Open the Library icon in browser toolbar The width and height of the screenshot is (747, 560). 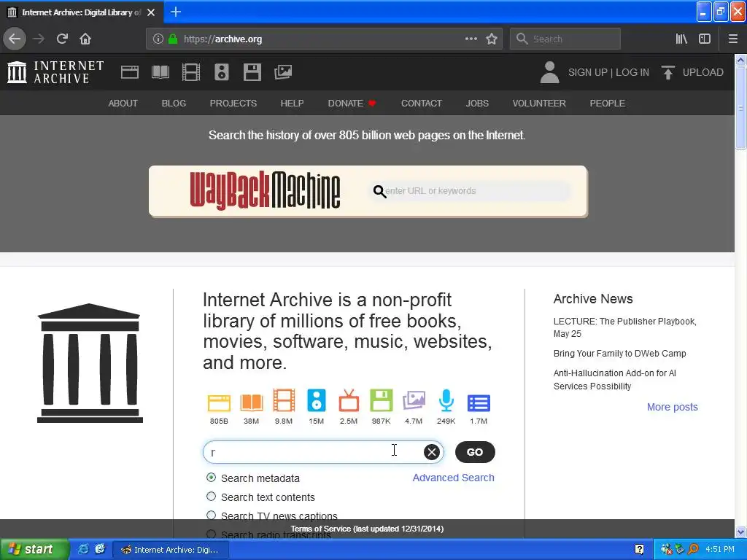[681, 39]
